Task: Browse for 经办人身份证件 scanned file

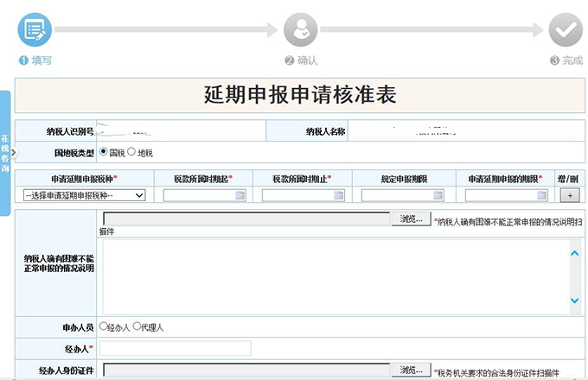Action: pos(411,370)
